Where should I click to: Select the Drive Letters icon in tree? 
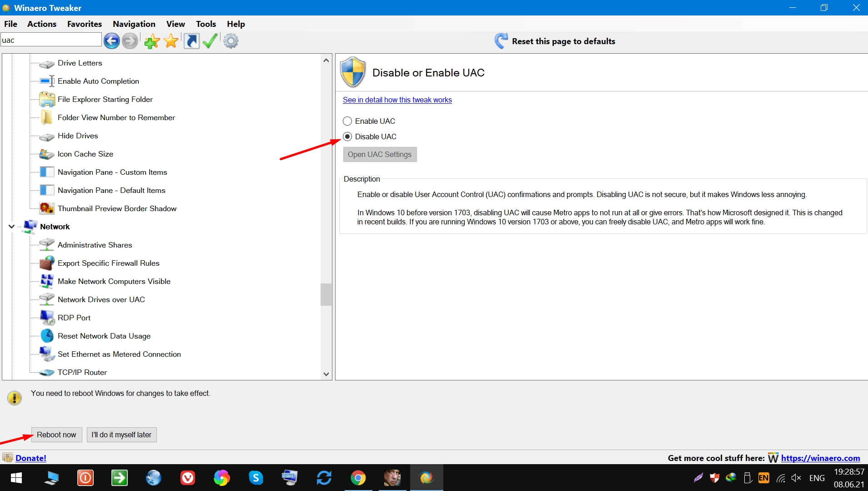(x=47, y=63)
